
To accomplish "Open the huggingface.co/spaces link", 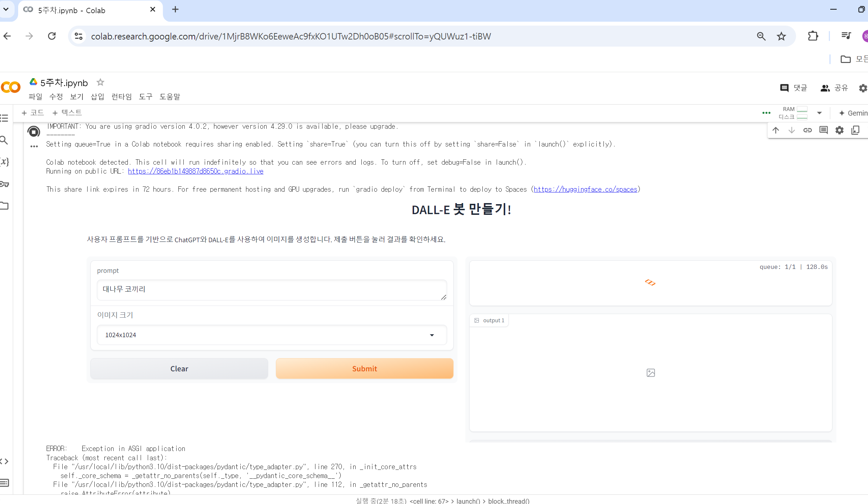I will (x=585, y=190).
